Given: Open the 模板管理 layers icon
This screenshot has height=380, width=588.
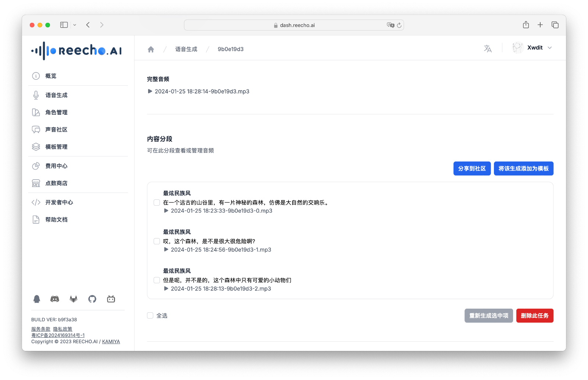Looking at the screenshot, I should tap(36, 146).
